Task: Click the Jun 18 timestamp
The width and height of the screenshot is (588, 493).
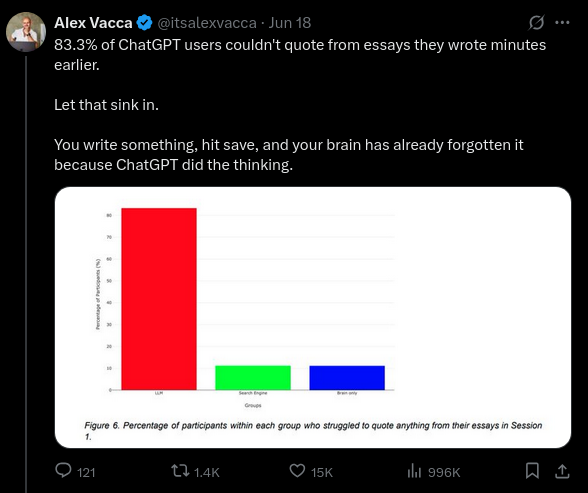Action: point(290,23)
